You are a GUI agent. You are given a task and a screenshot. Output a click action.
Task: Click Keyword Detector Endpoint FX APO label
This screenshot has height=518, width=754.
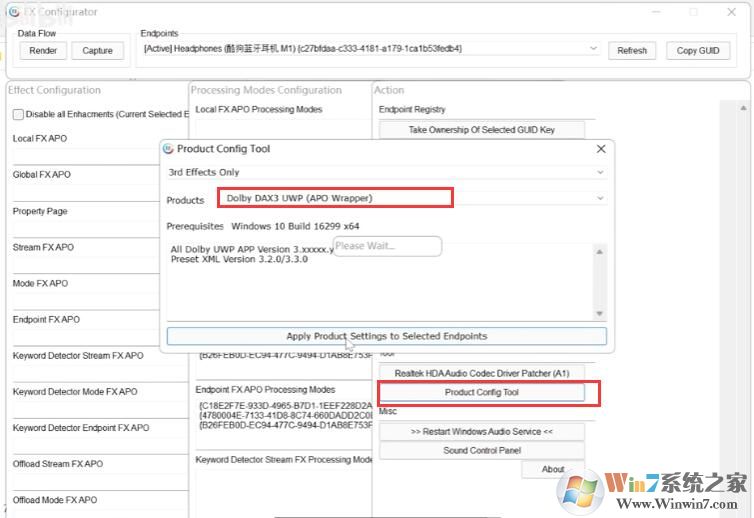click(x=81, y=428)
